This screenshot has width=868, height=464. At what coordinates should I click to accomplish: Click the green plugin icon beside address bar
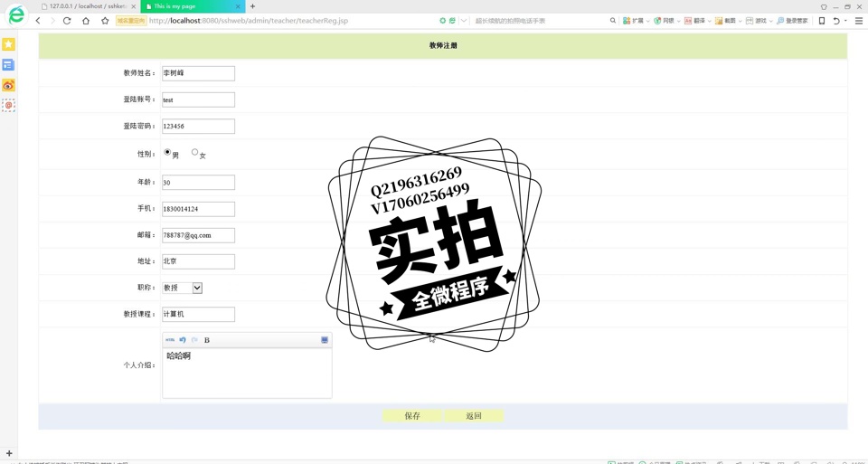pos(442,21)
